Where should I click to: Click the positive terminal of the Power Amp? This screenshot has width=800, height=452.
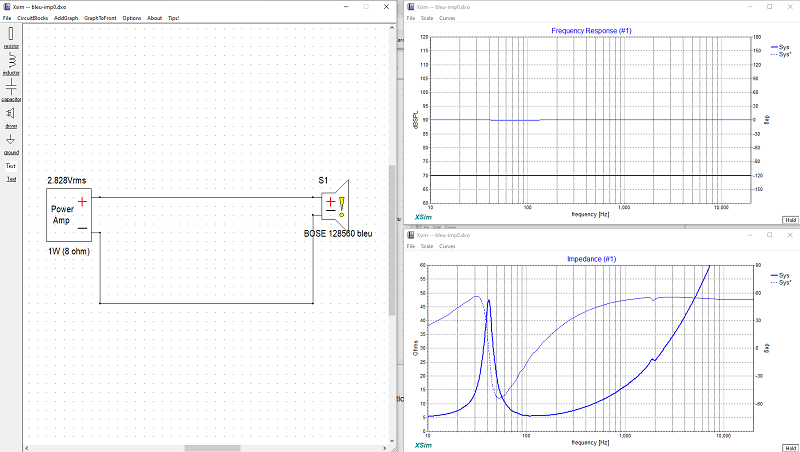click(x=82, y=202)
